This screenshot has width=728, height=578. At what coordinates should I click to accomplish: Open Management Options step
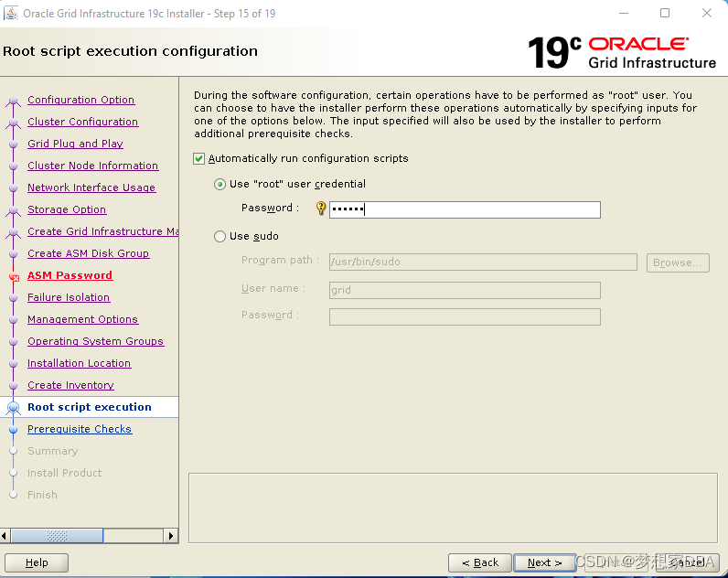coord(82,319)
